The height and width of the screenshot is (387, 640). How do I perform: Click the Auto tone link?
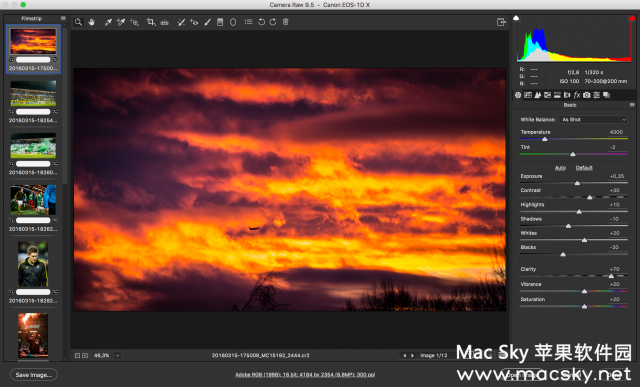pyautogui.click(x=560, y=168)
